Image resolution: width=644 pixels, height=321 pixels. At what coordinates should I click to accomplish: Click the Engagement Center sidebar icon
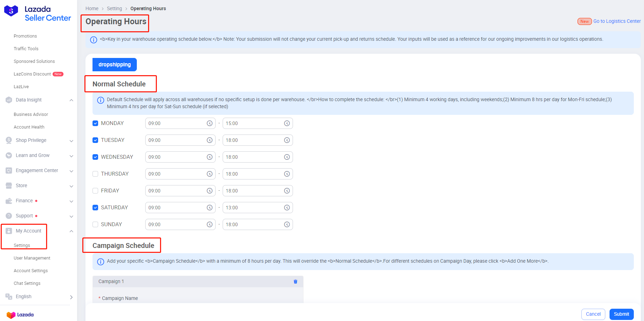pyautogui.click(x=8, y=170)
